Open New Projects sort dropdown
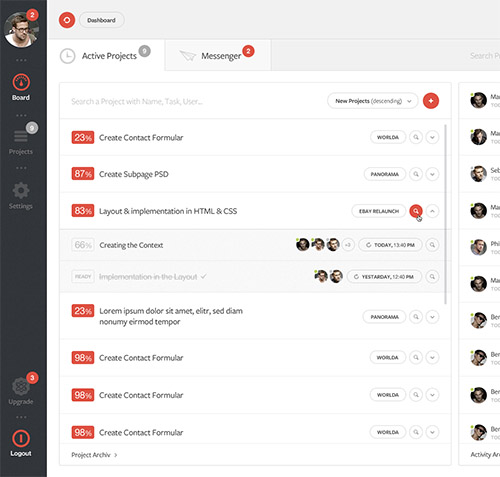500x477 pixels. pos(373,101)
